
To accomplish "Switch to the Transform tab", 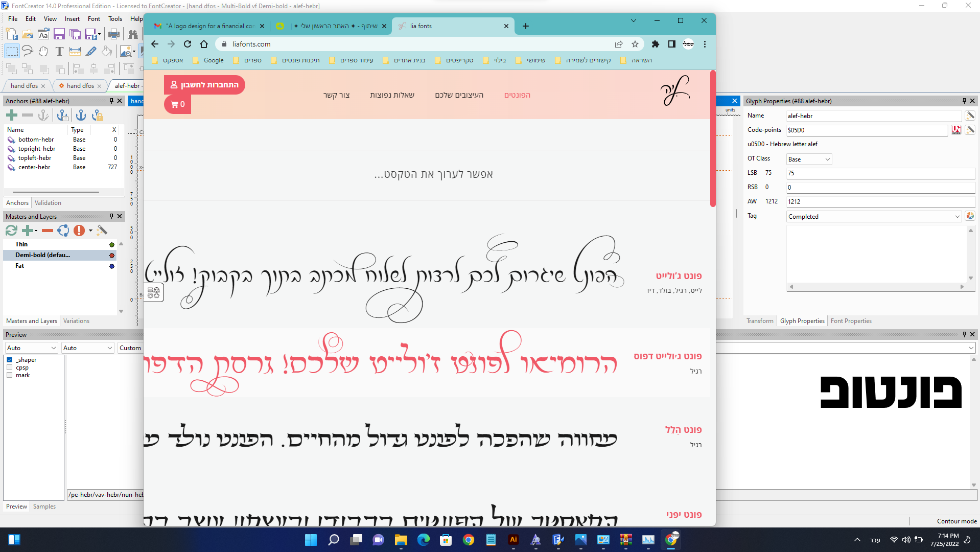I will click(760, 321).
